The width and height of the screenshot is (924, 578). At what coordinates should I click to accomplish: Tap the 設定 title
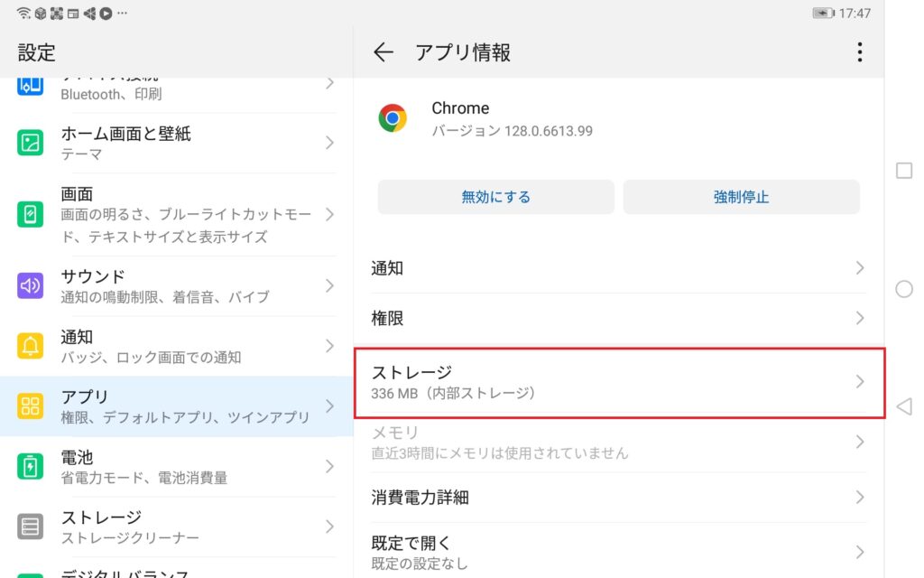tap(36, 52)
